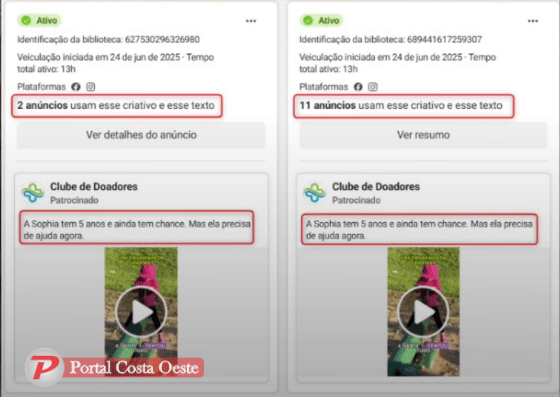Click Clube de Doadores logo in 2 anúncios card

click(32, 192)
